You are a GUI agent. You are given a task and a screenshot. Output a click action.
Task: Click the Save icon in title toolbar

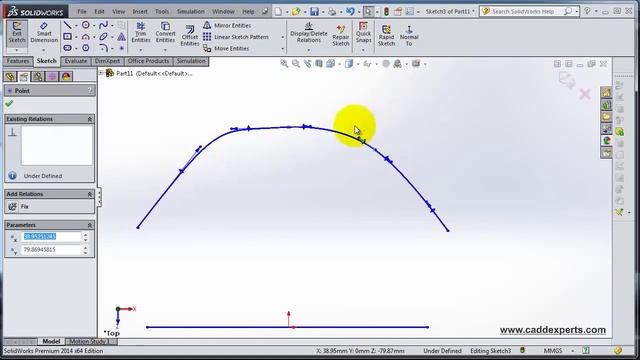point(314,11)
